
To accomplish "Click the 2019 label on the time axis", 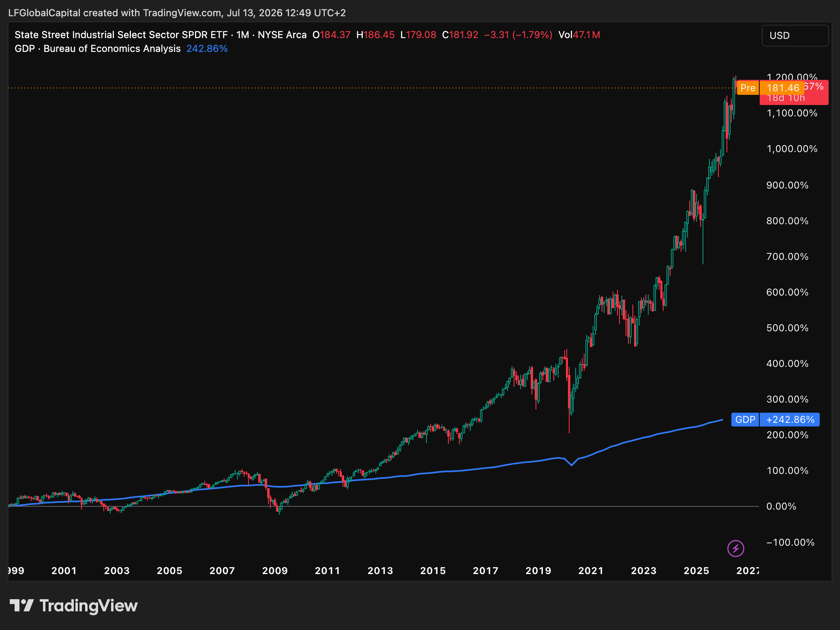I will pos(538,571).
